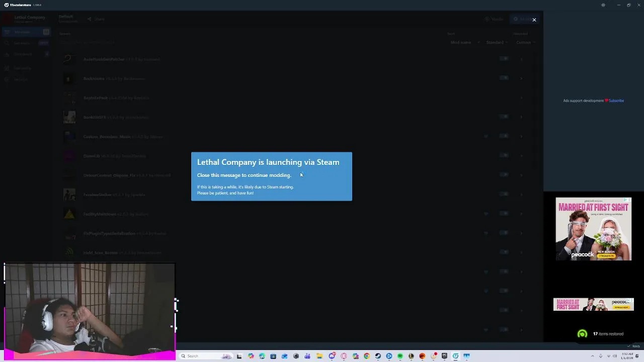Image resolution: width=644 pixels, height=362 pixels.
Task: Click the Subscribe link beside ads notice
Action: tap(616, 101)
